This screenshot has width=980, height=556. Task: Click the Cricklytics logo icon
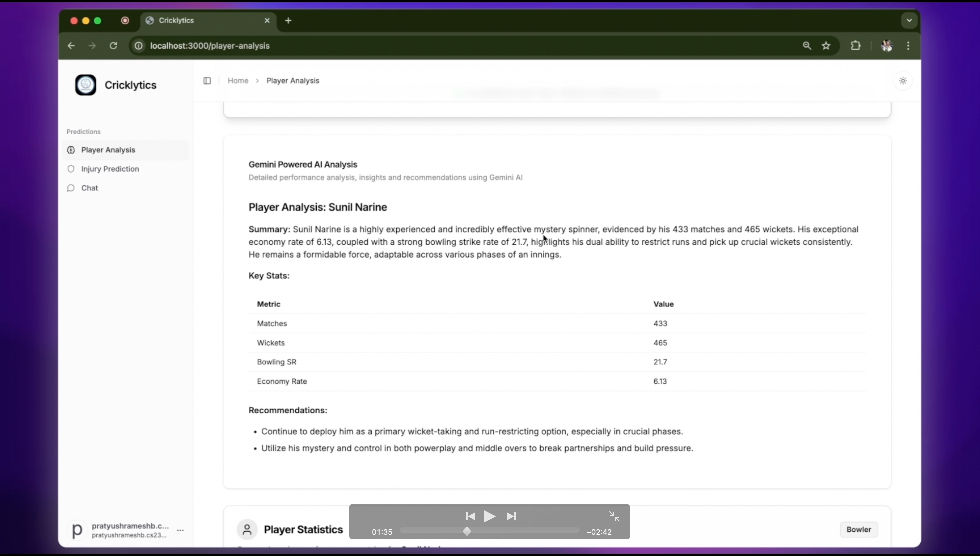pyautogui.click(x=86, y=85)
